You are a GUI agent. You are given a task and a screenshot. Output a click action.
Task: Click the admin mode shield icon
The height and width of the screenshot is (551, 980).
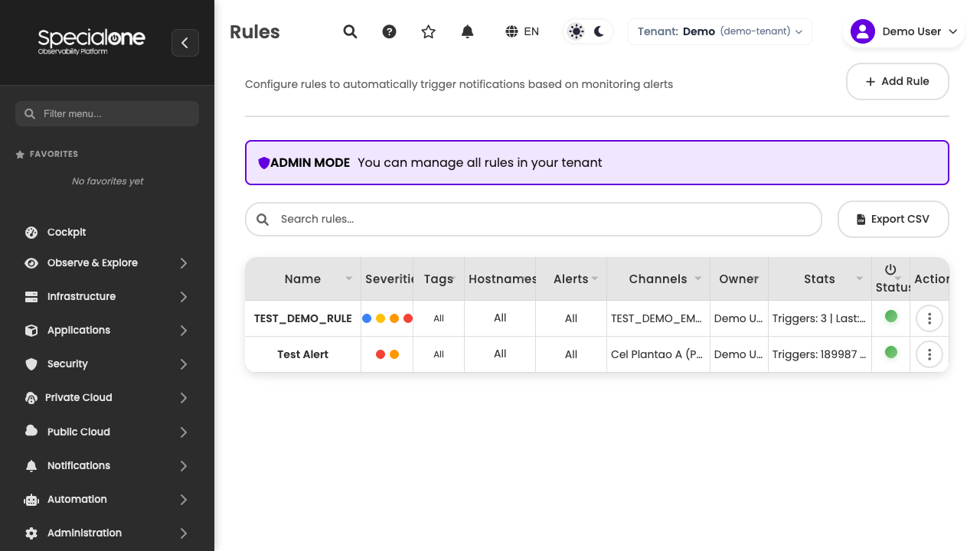click(264, 162)
